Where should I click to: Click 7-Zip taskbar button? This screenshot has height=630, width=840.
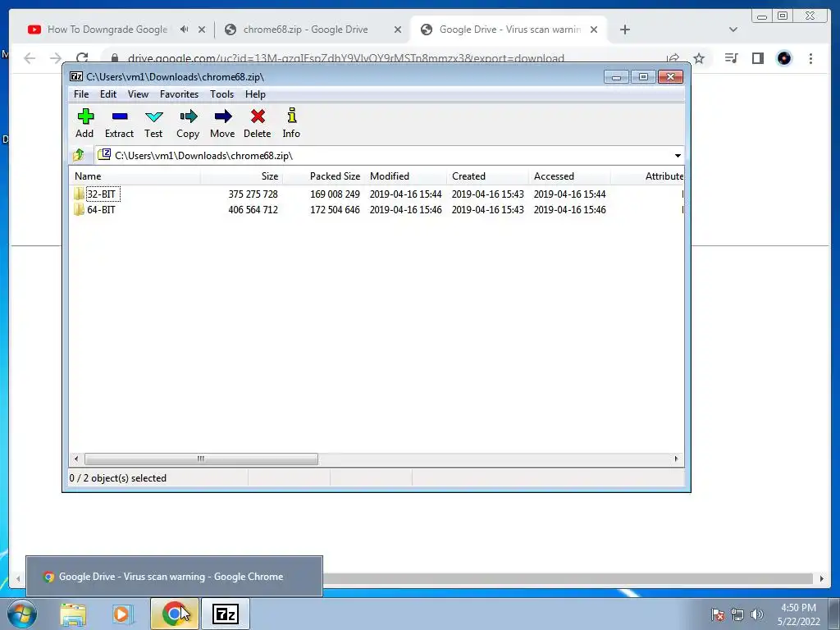point(226,614)
